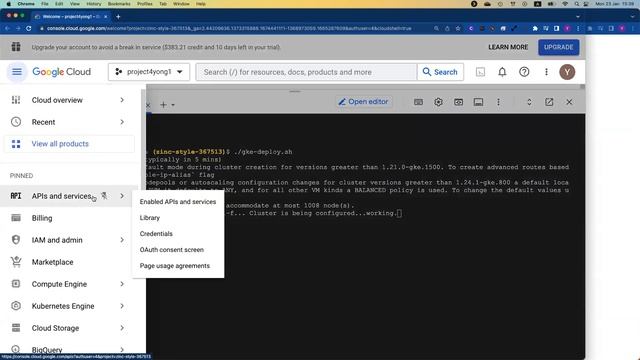640x360 pixels.
Task: Open Cloud Shell more options three dots
Action: point(498,102)
